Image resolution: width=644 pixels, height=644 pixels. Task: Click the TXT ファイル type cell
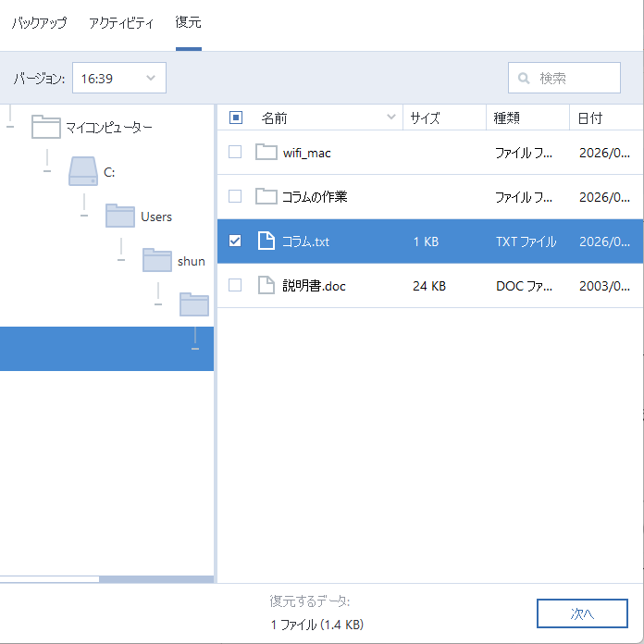526,241
